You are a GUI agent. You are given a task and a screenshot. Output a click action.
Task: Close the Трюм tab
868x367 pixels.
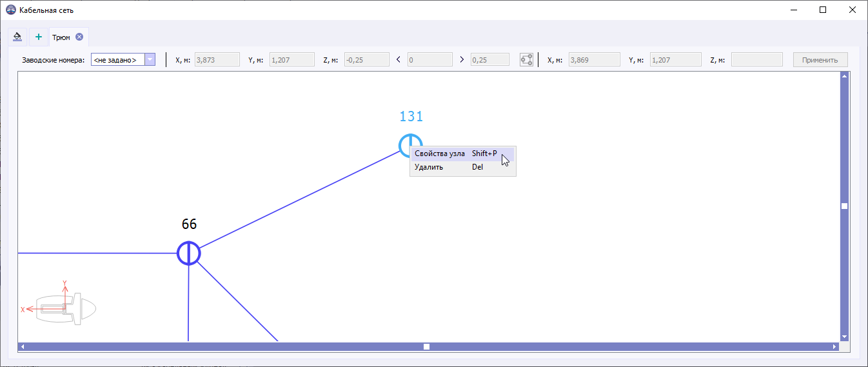coord(79,37)
